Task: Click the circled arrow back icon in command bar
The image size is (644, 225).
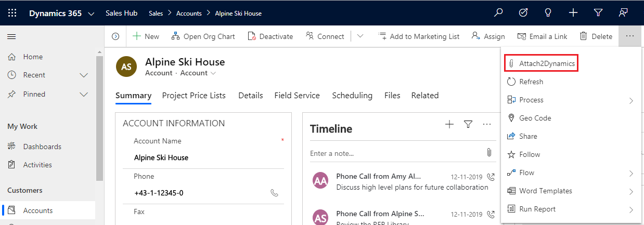Action: coord(115,36)
